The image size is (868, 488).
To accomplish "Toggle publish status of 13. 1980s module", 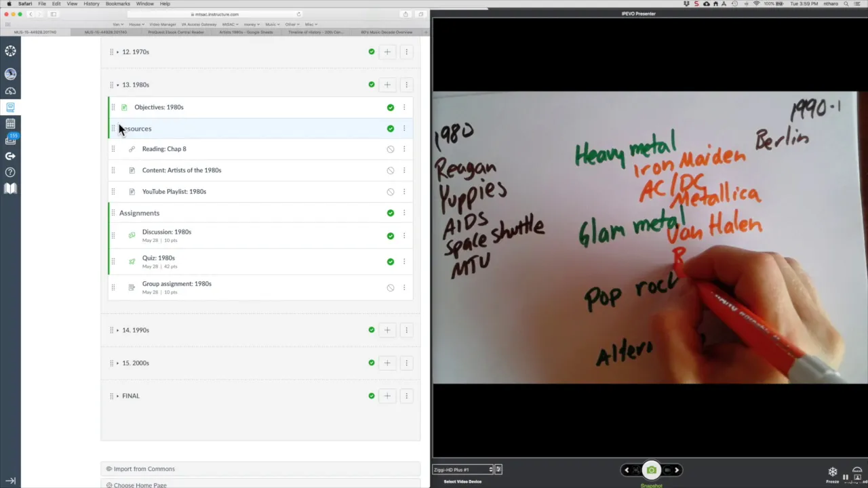I will 372,85.
